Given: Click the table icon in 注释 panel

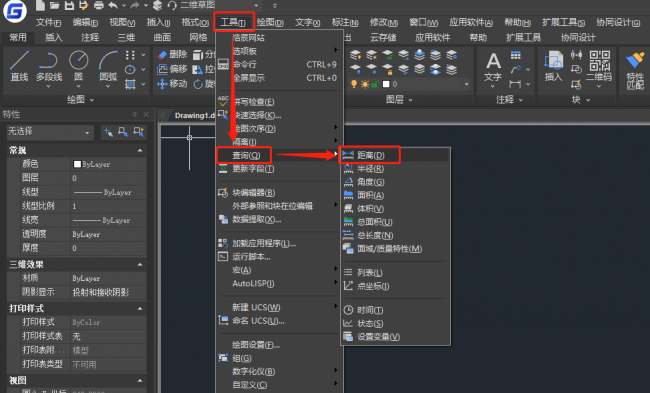Looking at the screenshot, I should pos(515,55).
